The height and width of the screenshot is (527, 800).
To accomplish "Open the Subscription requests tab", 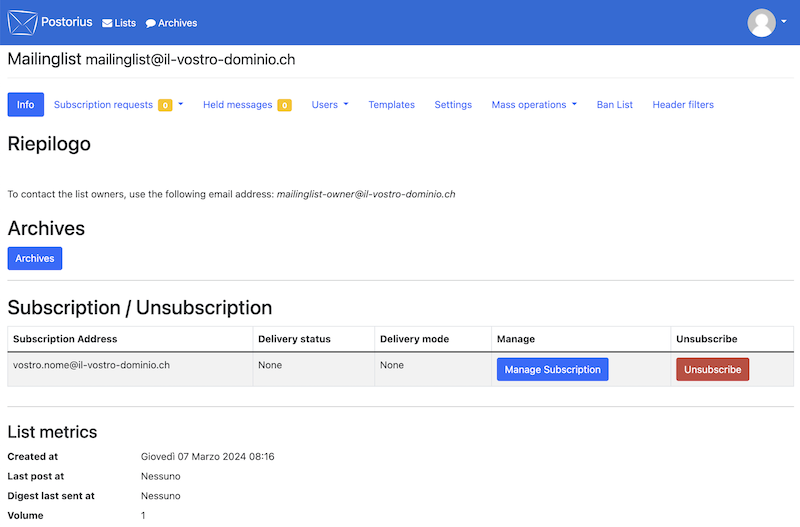I will click(x=103, y=105).
